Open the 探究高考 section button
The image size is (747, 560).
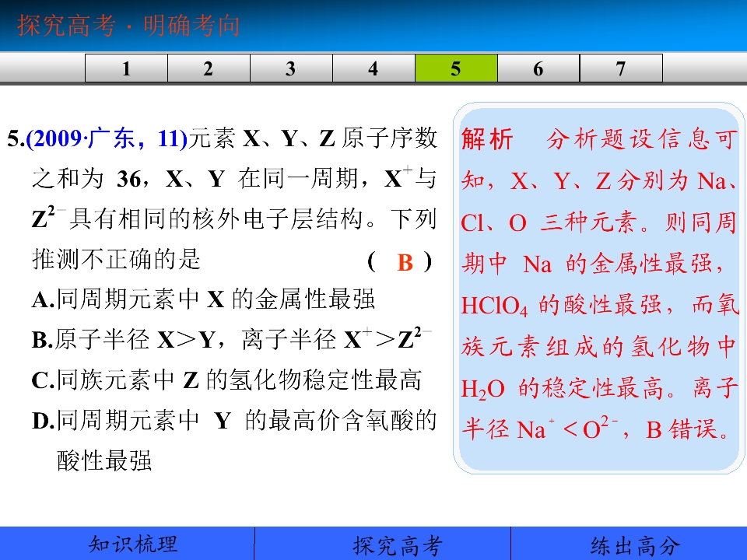pos(383,544)
